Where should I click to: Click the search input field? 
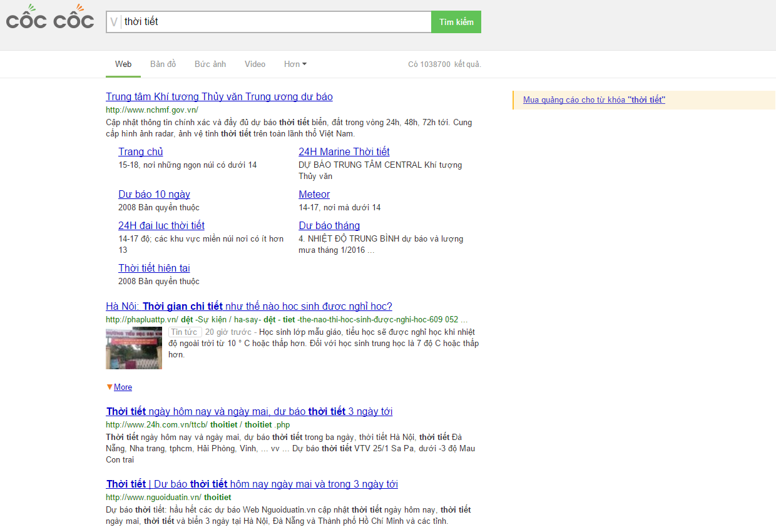[275, 22]
